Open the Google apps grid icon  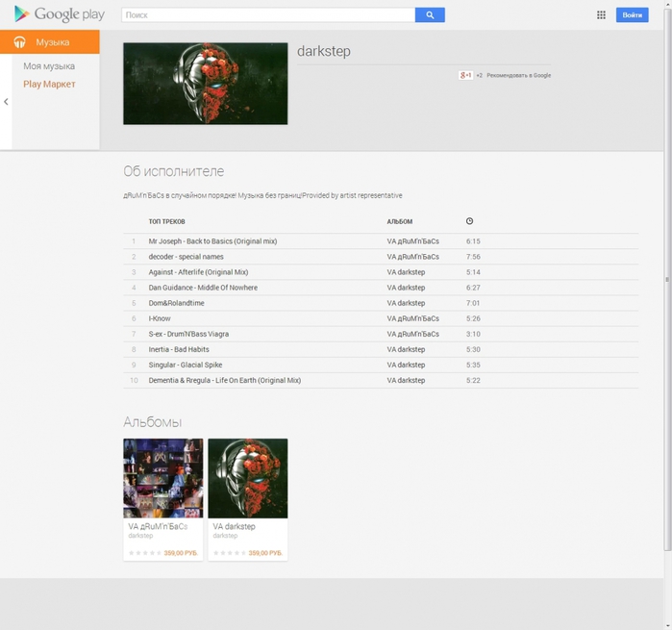pyautogui.click(x=601, y=15)
